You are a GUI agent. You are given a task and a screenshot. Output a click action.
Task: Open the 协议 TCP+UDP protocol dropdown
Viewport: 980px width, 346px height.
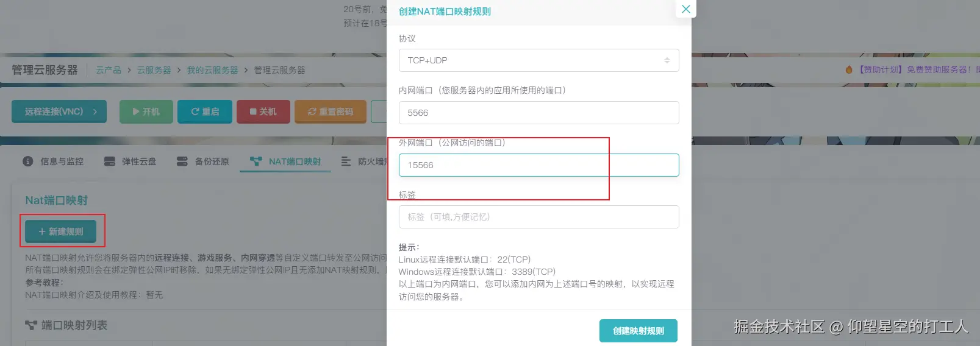tap(538, 60)
